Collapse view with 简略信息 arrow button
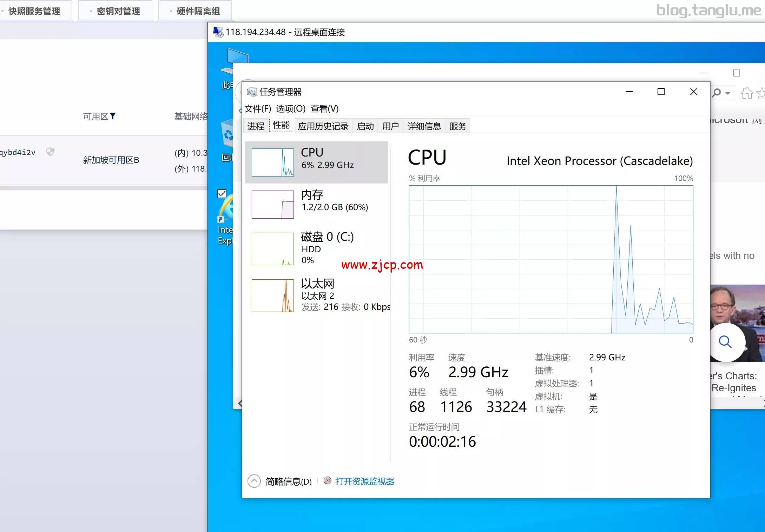This screenshot has width=765, height=532. (254, 481)
